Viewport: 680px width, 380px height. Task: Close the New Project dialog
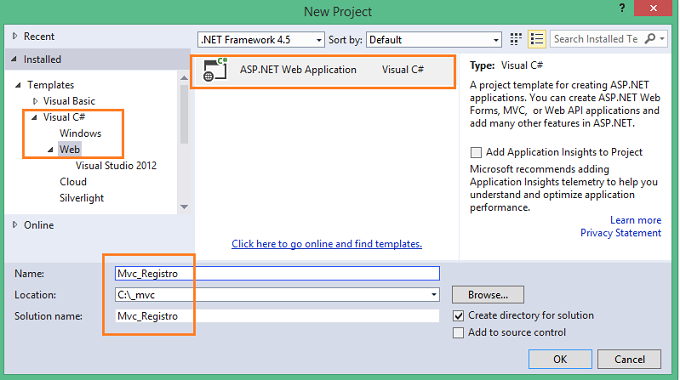pyautogui.click(x=653, y=8)
